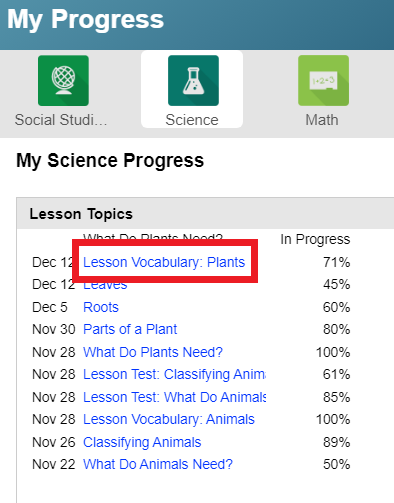Viewport: 394px width, 503px height.
Task: Open the Roots lesson
Action: point(101,307)
